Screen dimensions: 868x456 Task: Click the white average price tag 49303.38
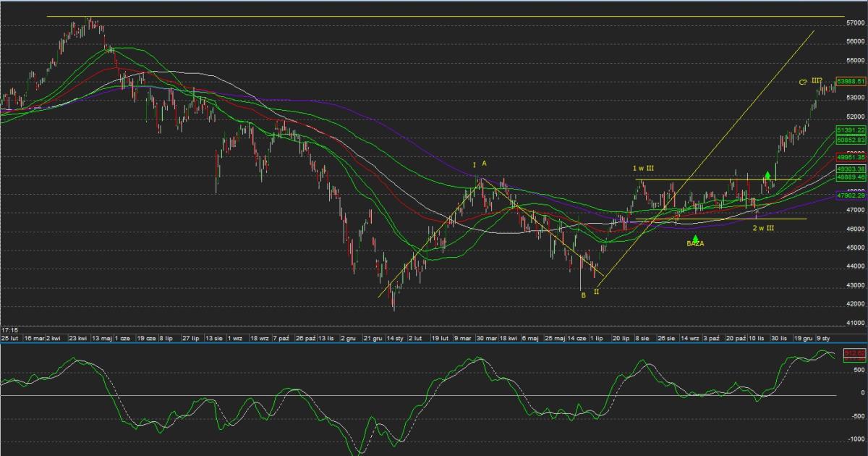click(851, 168)
